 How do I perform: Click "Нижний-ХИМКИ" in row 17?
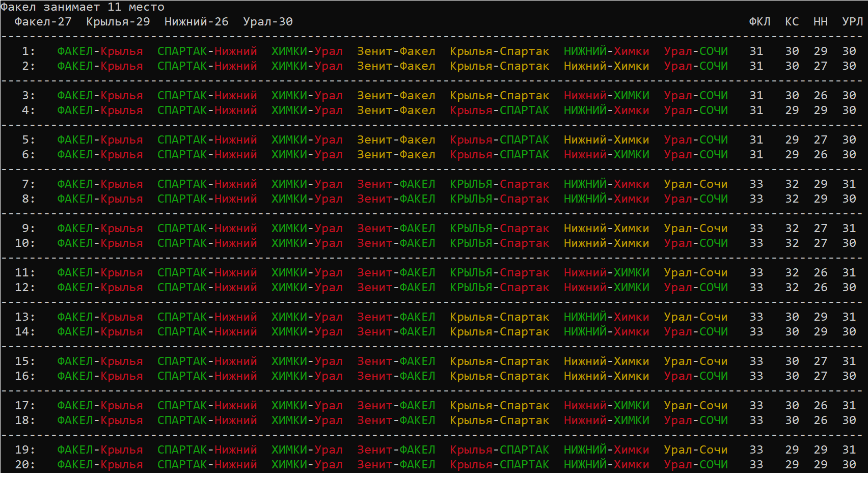[x=607, y=406]
